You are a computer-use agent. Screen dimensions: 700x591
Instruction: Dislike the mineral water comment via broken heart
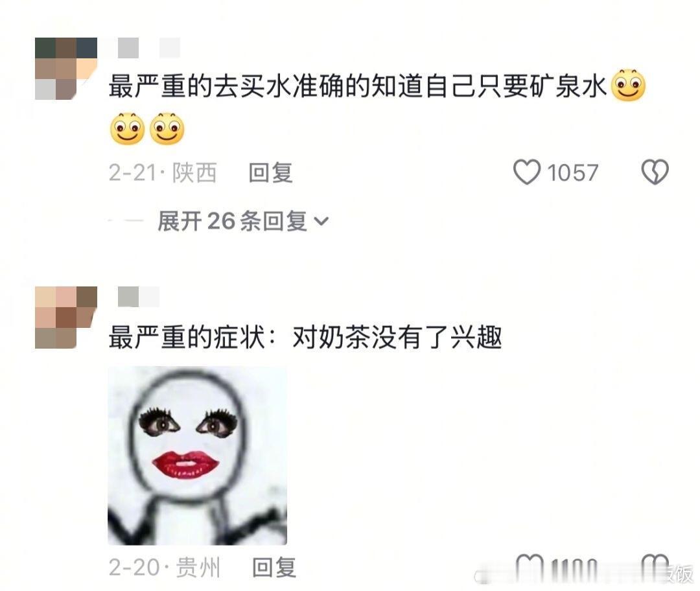click(x=655, y=172)
